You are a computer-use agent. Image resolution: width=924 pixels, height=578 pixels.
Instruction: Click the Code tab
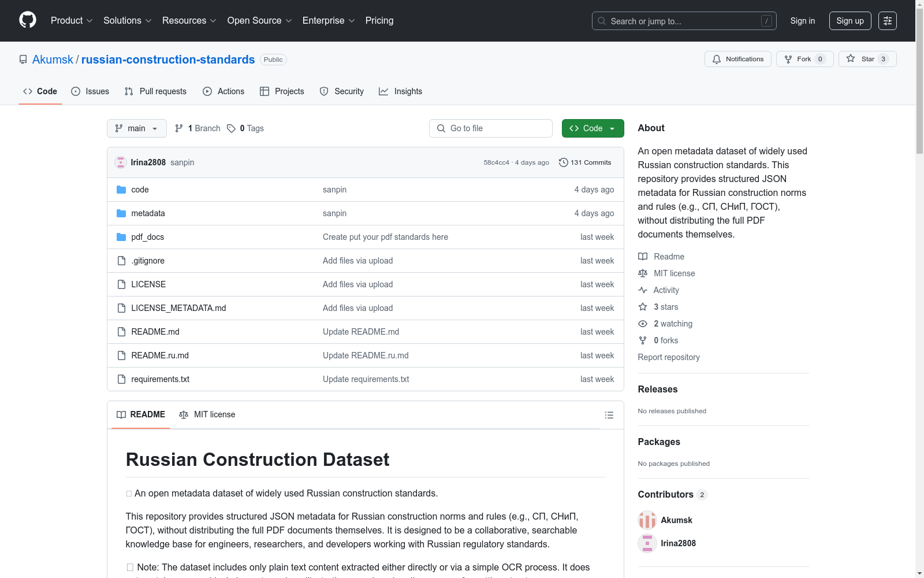point(40,91)
